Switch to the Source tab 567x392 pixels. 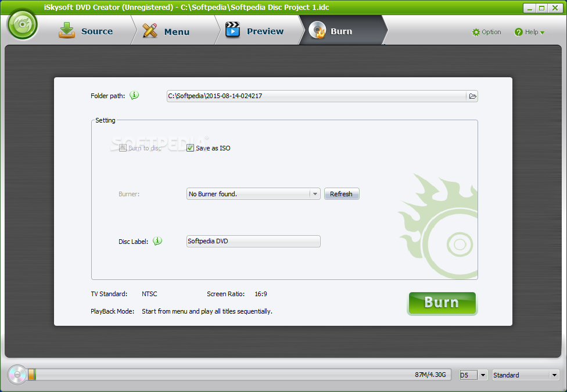pyautogui.click(x=86, y=31)
